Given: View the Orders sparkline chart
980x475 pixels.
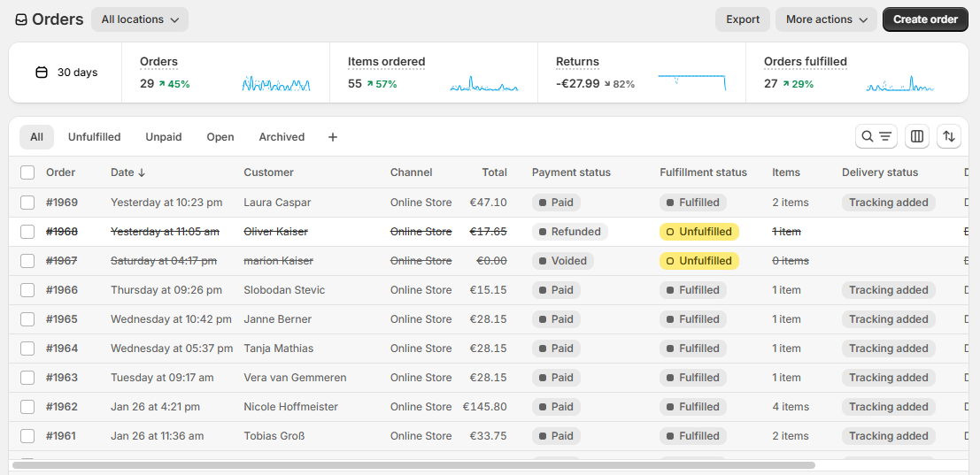Looking at the screenshot, I should [x=275, y=84].
